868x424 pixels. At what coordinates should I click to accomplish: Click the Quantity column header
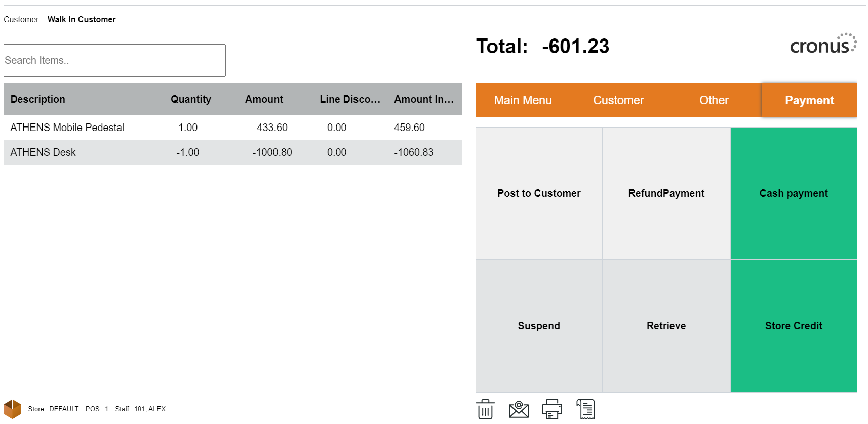point(190,99)
